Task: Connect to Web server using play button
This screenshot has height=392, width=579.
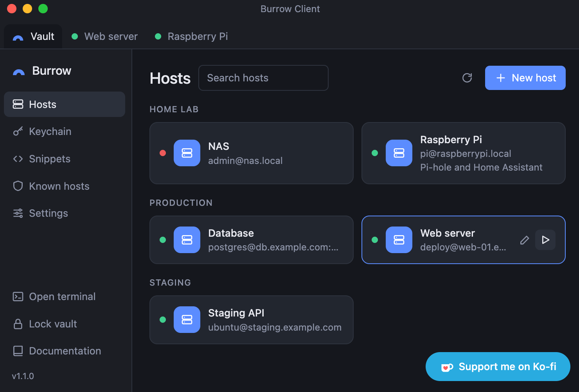Action: 545,240
